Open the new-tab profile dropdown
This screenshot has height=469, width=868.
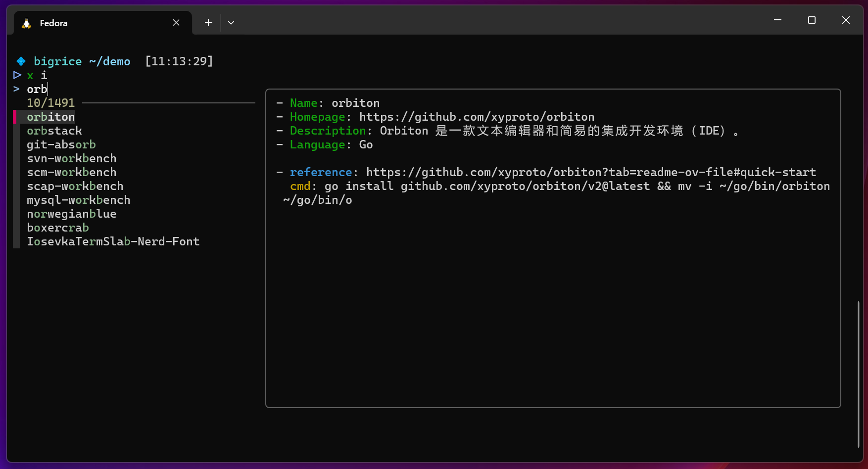[x=231, y=23]
